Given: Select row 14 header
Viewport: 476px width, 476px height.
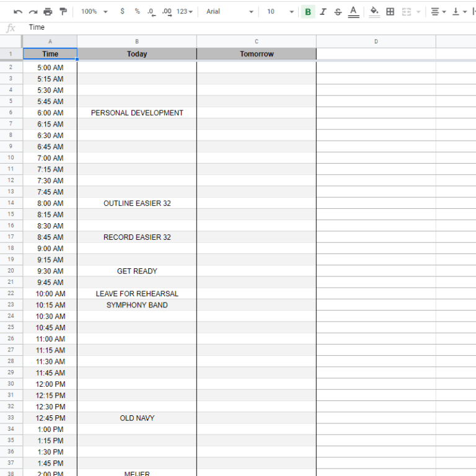Looking at the screenshot, I should coord(11,203).
